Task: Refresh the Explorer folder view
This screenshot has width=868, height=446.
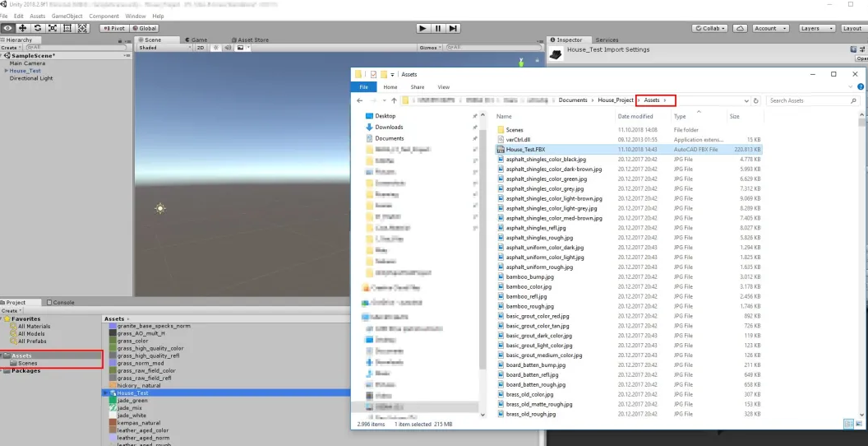Action: (756, 101)
